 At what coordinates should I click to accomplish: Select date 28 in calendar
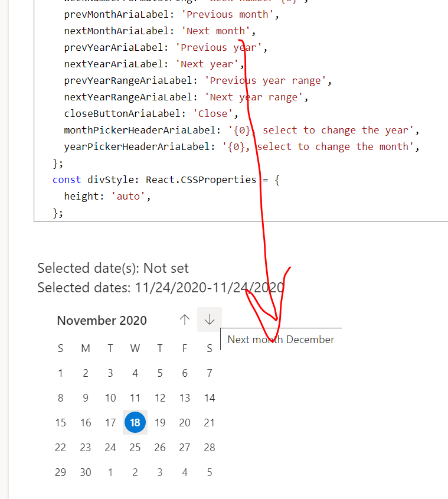coord(210,448)
